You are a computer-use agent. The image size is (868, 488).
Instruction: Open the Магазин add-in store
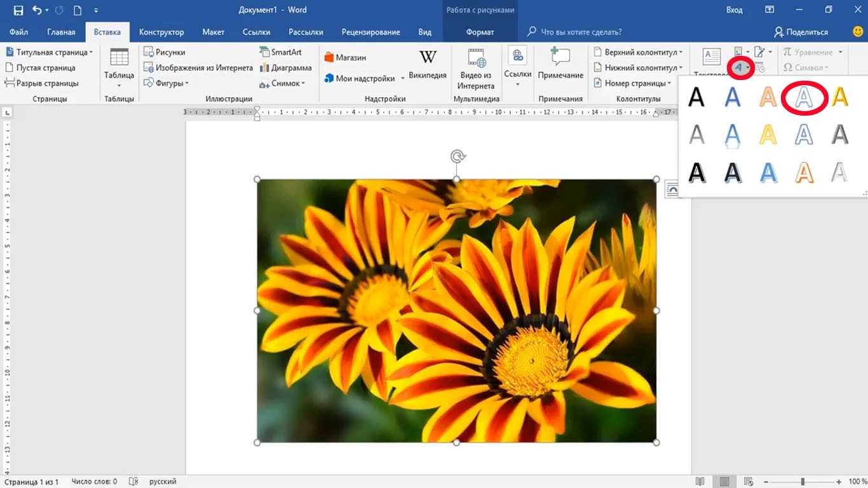point(345,57)
